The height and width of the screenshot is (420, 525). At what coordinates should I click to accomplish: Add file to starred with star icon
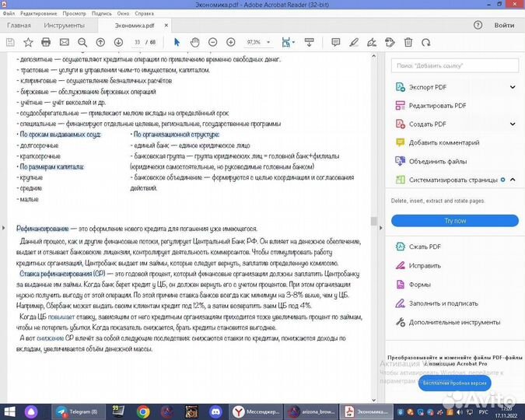tap(28, 42)
